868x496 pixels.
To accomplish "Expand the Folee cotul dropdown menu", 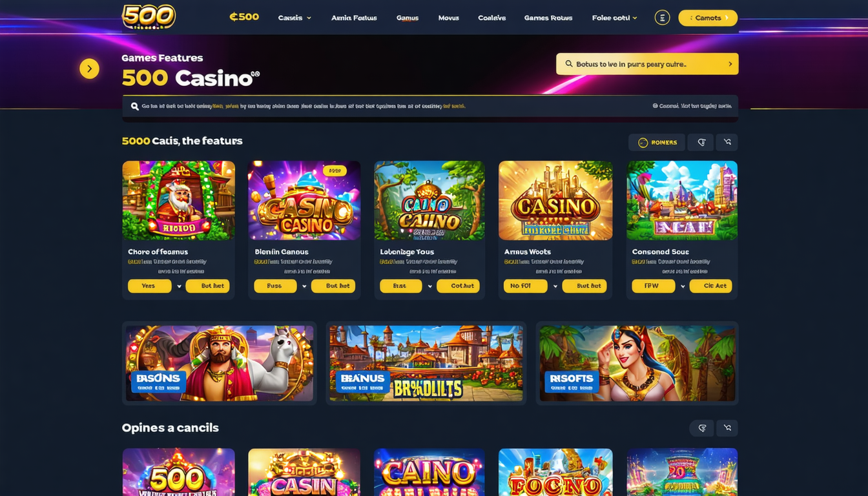I will coord(615,17).
